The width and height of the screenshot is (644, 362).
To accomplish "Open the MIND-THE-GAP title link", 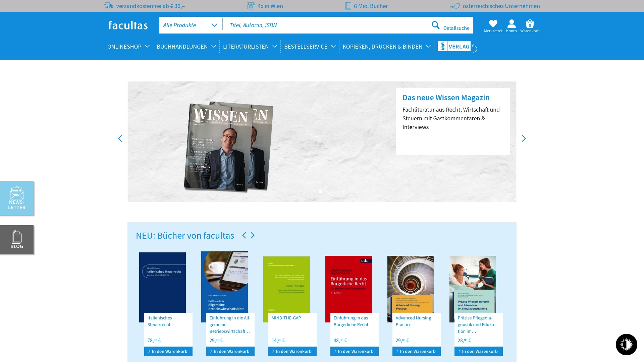I will point(286,318).
